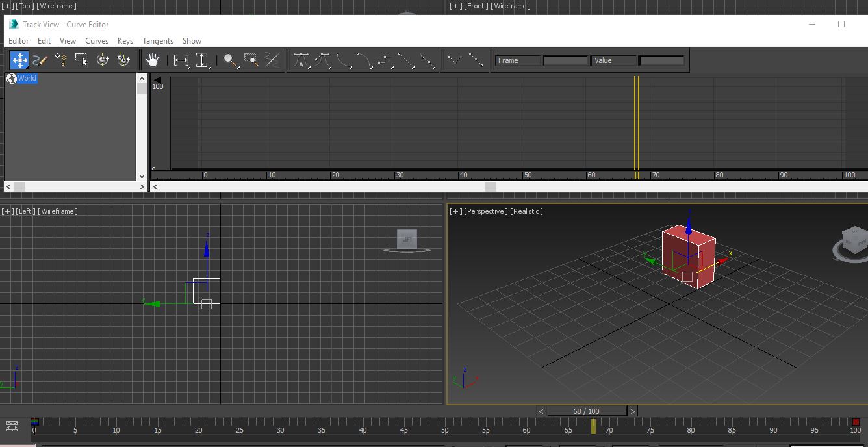Click Zoom Horizontal Extents icon
The image size is (868, 447).
tap(181, 60)
